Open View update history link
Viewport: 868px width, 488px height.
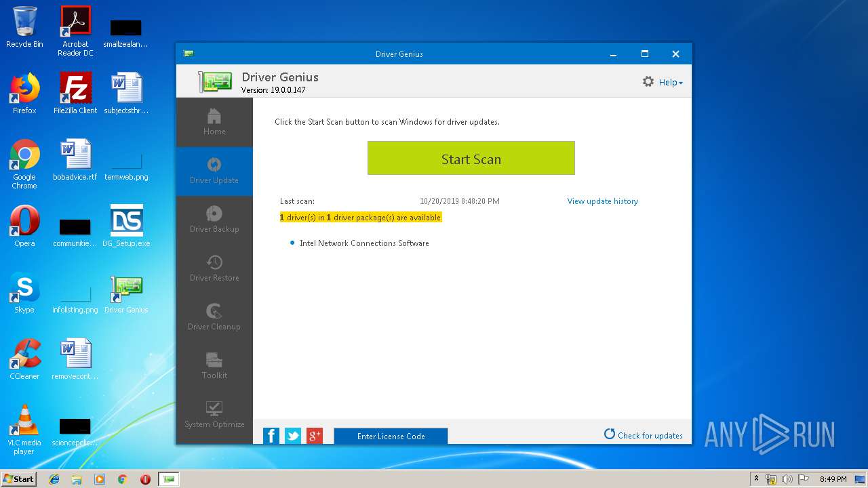coord(602,201)
